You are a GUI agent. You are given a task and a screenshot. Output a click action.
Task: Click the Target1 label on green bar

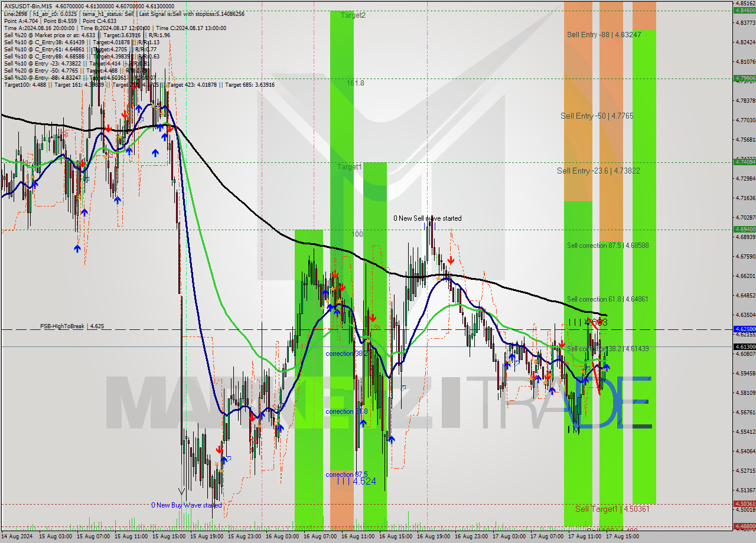point(350,167)
